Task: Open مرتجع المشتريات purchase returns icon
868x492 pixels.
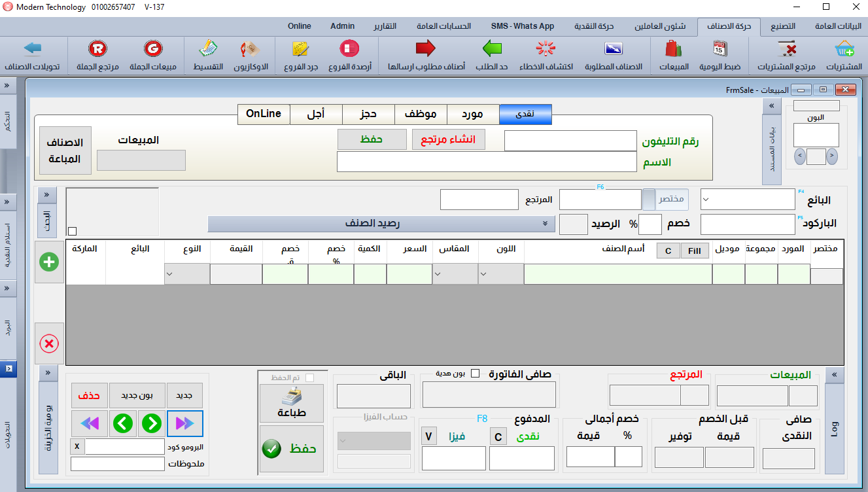Action: pyautogui.click(x=787, y=49)
